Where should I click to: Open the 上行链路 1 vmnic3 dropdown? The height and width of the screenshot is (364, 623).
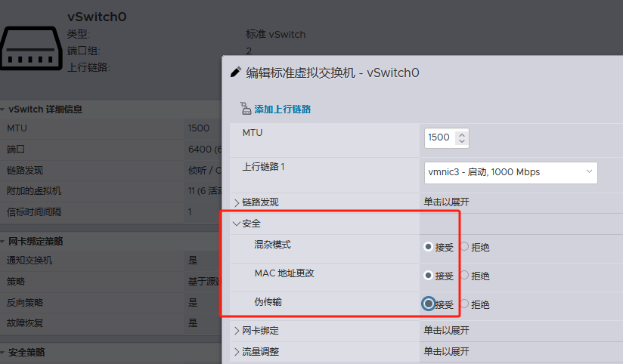point(510,172)
